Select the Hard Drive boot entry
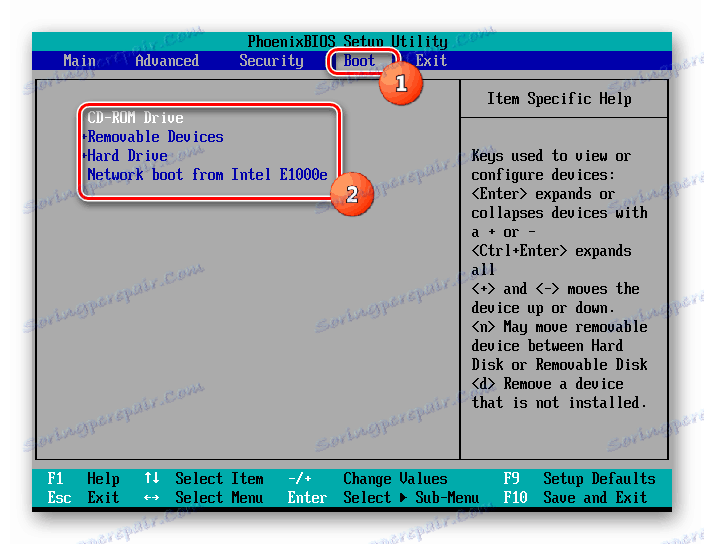This screenshot has height=544, width=704. (x=127, y=155)
